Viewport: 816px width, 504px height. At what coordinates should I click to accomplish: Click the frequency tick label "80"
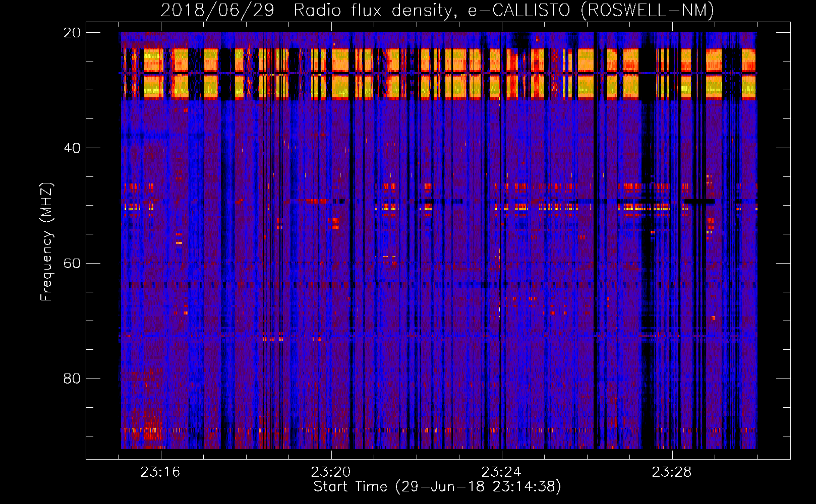[x=72, y=379]
